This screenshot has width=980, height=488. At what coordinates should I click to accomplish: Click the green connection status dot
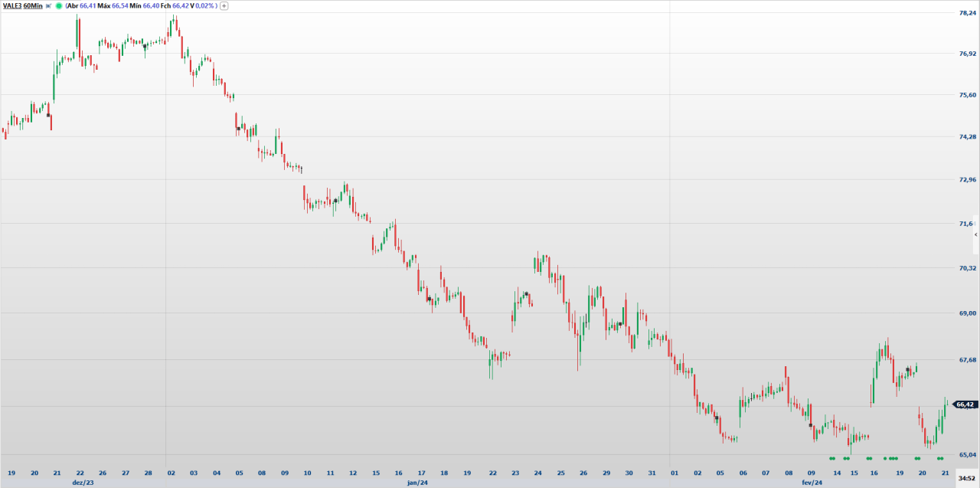(59, 5)
